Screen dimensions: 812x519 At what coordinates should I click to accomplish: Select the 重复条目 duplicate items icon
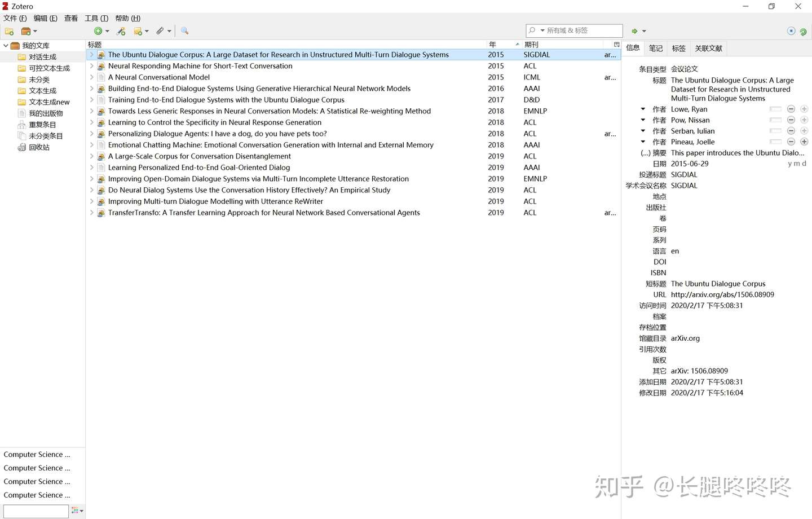coord(22,125)
